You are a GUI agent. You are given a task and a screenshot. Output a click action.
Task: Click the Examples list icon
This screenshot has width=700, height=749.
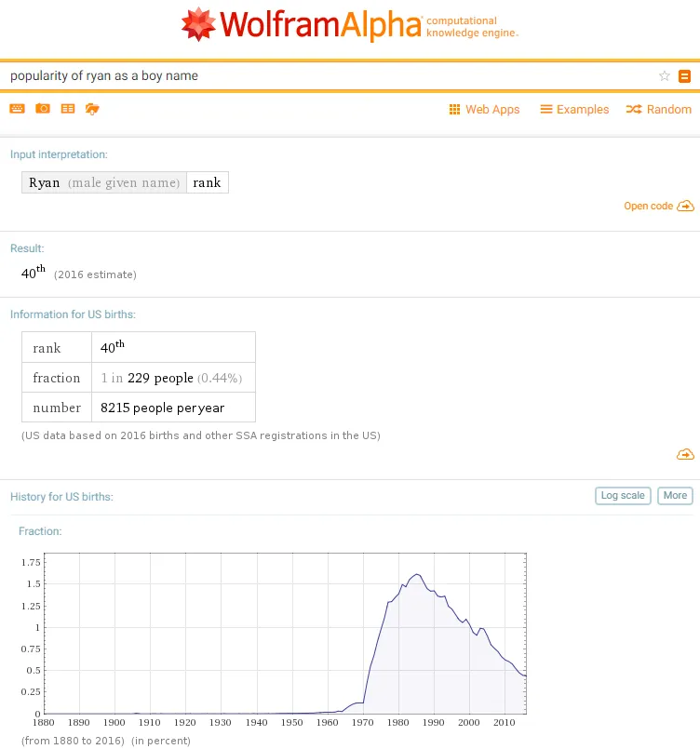coord(546,110)
